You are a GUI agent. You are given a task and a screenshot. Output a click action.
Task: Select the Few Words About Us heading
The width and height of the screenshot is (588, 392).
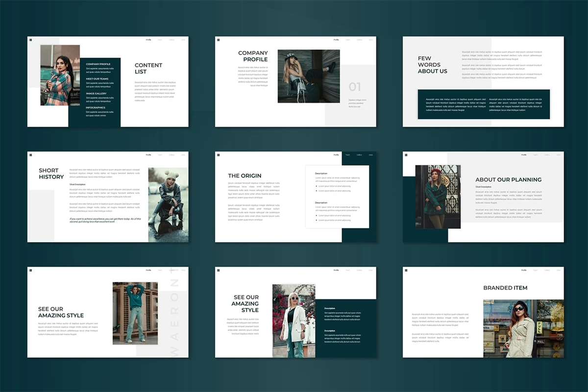(x=432, y=65)
